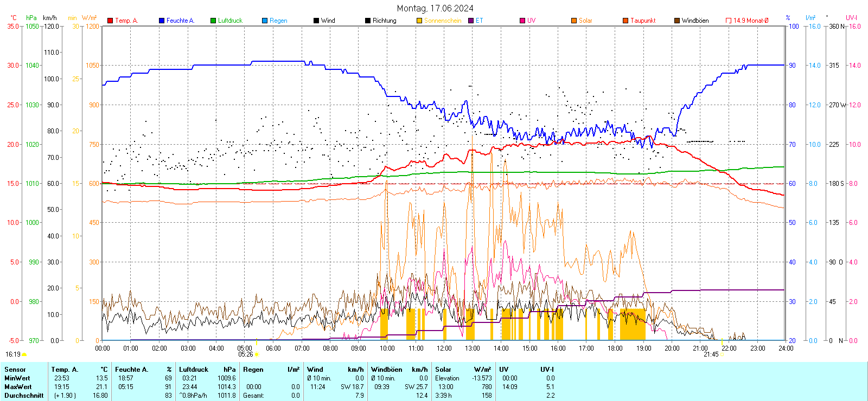Click the Windböen legend label

coord(695,21)
